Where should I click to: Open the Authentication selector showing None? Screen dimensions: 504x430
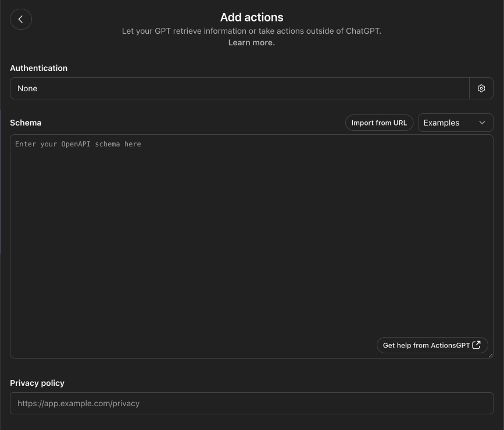click(x=240, y=88)
